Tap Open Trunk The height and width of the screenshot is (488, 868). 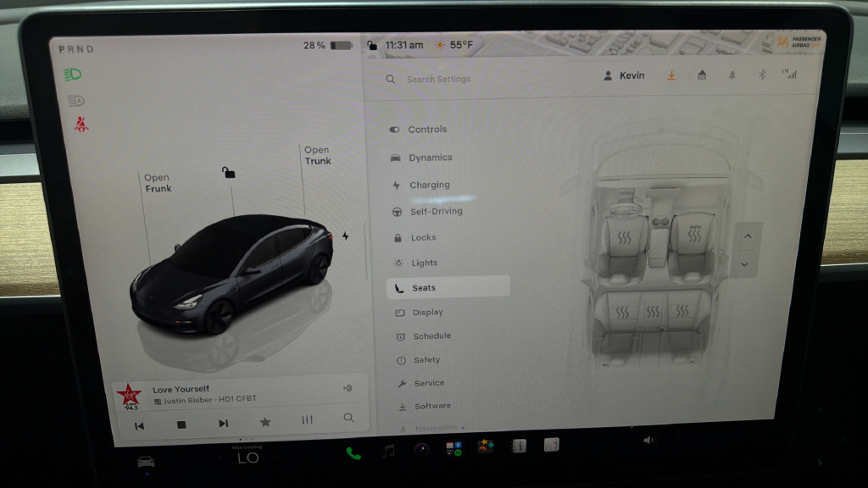[x=317, y=156]
